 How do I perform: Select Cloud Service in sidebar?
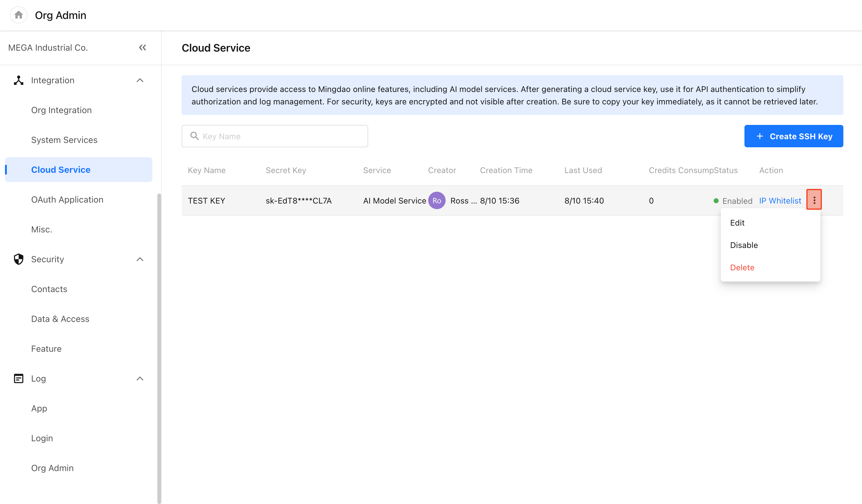click(x=79, y=170)
